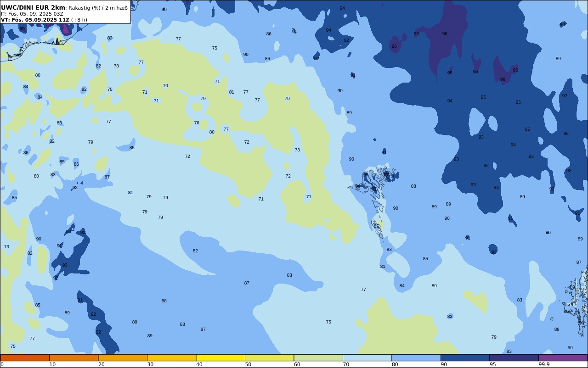This screenshot has width=588, height=368.
Task: Select the 'VT: Fös. 05.09.2025 11Z' line
Action: pos(35,20)
